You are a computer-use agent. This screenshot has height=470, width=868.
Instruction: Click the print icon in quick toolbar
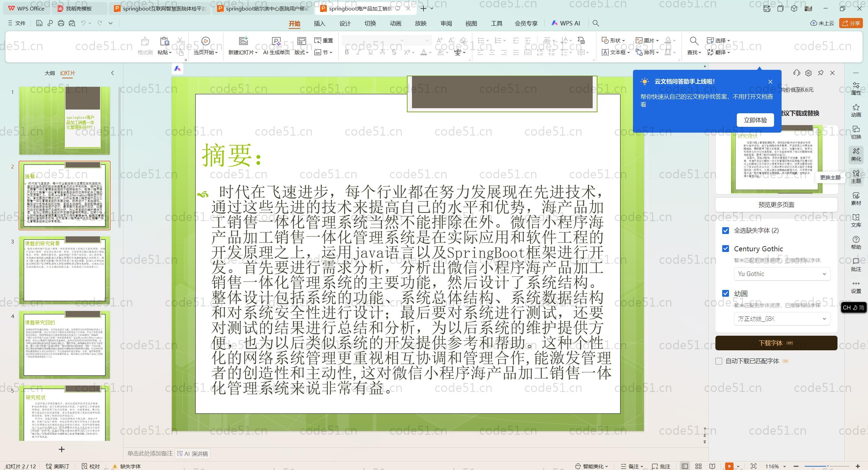(x=61, y=23)
